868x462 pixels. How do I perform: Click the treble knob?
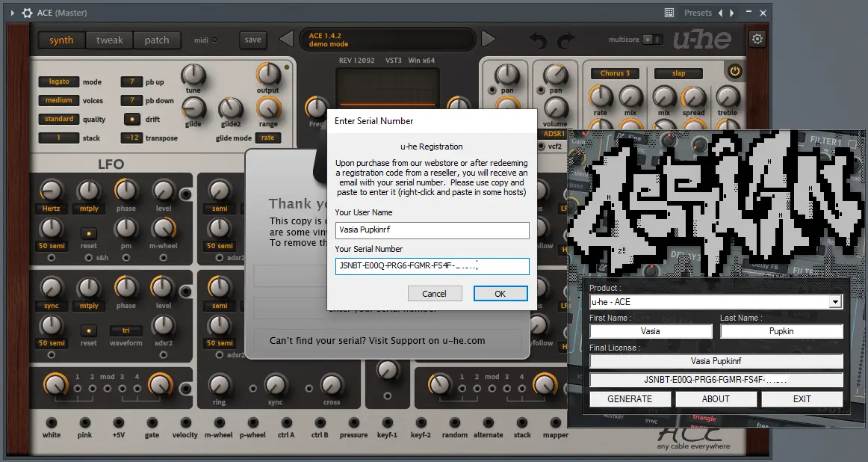[x=728, y=97]
